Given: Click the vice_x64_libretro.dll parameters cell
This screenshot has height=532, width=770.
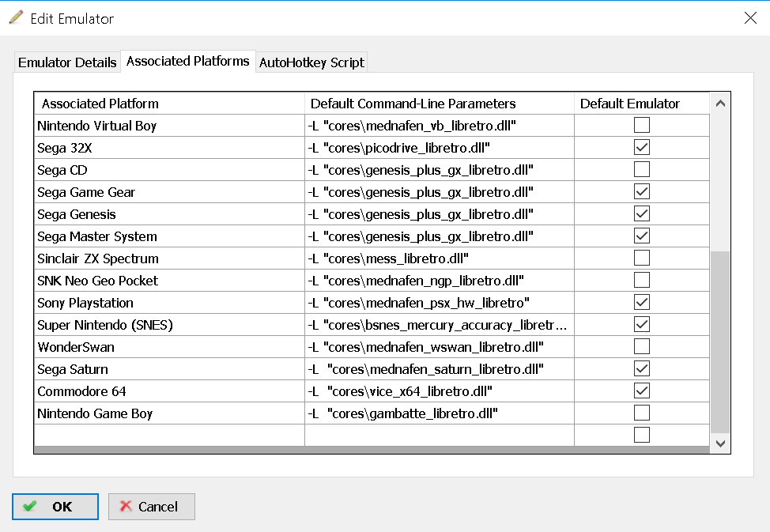Looking at the screenshot, I should tap(440, 391).
